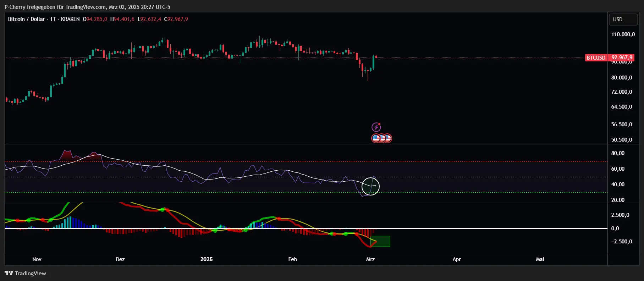The image size is (644, 281).
Task: Click the 64.500,0 price axis label
Action: pyautogui.click(x=622, y=107)
